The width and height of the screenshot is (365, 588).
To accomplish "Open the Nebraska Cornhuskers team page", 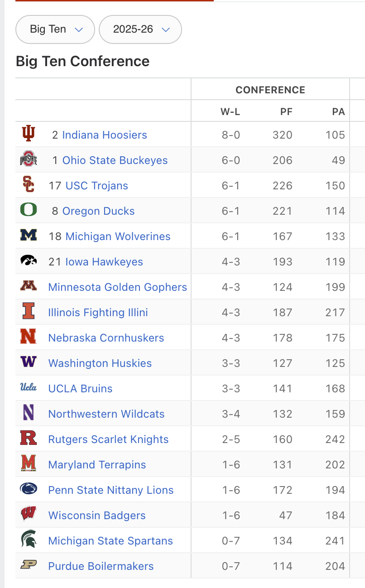I will (x=106, y=337).
